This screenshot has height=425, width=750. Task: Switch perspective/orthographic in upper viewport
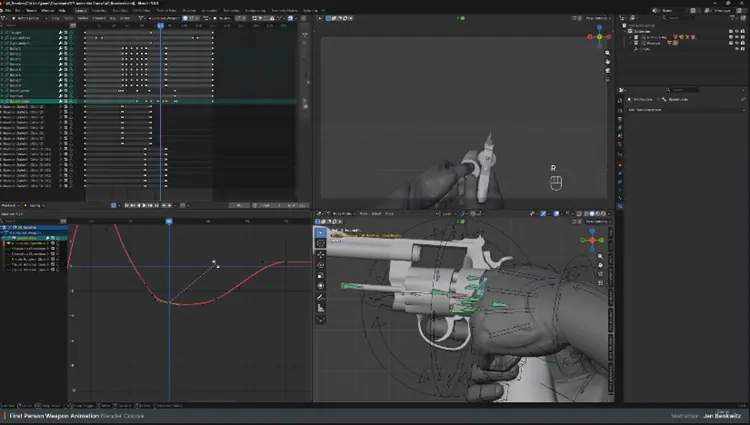607,79
